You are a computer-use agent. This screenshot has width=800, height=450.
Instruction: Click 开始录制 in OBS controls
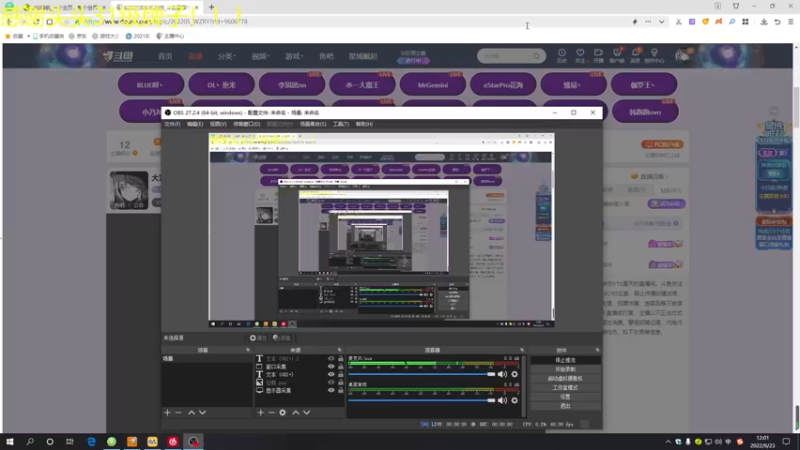click(x=565, y=369)
